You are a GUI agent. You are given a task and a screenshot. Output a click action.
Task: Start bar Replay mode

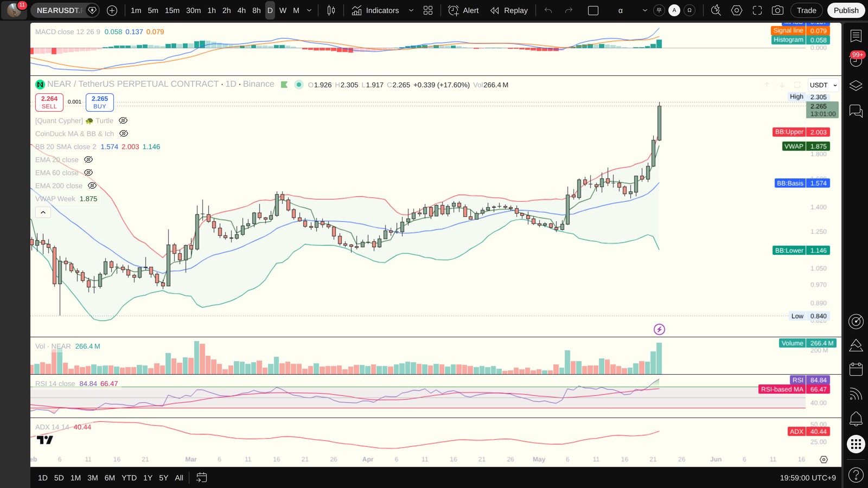(x=509, y=10)
